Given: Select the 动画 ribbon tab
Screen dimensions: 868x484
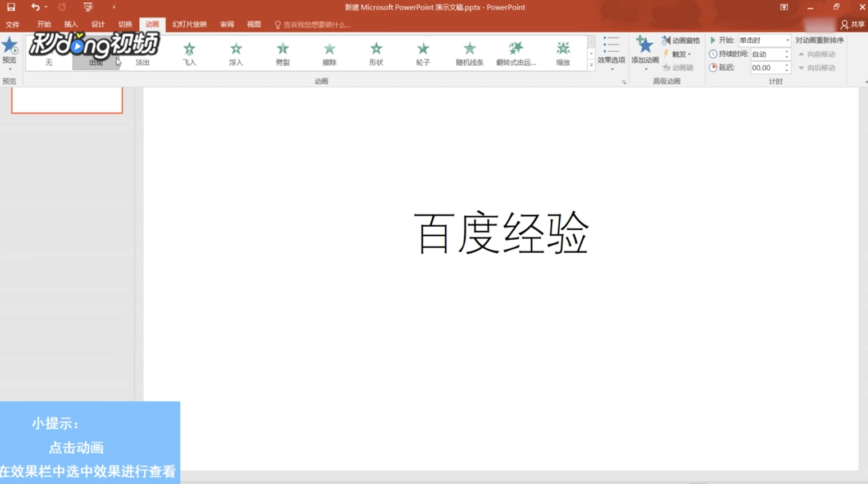Looking at the screenshot, I should [x=152, y=25].
